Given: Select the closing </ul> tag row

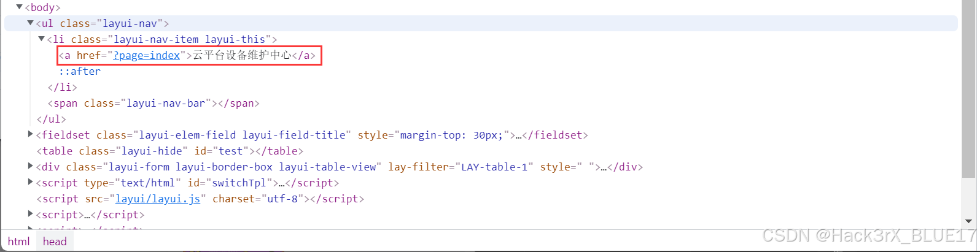Looking at the screenshot, I should pos(51,119).
